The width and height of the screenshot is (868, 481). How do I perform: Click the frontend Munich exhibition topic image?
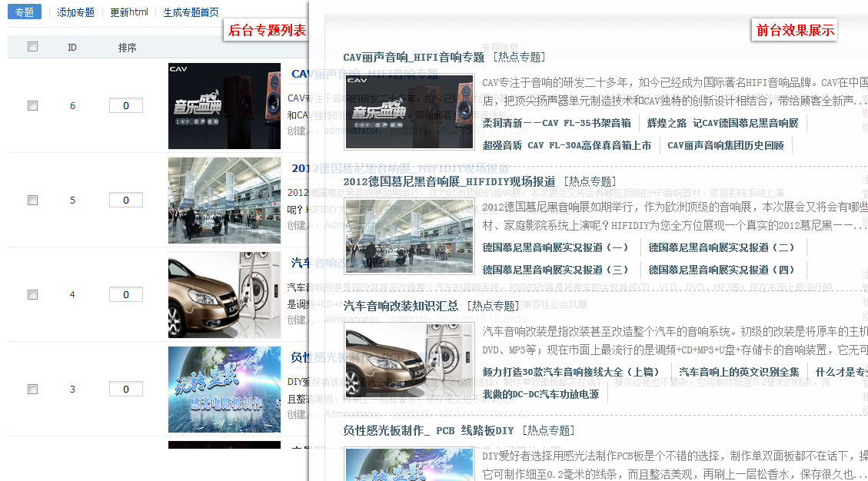tap(409, 237)
